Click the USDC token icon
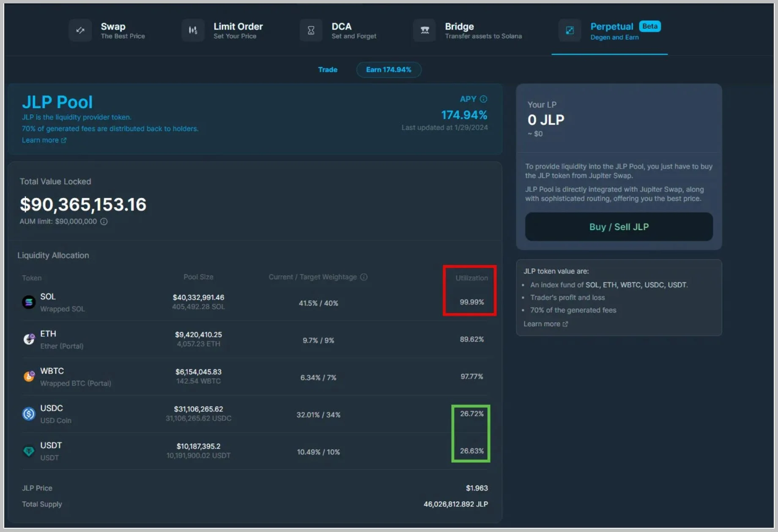 click(29, 414)
